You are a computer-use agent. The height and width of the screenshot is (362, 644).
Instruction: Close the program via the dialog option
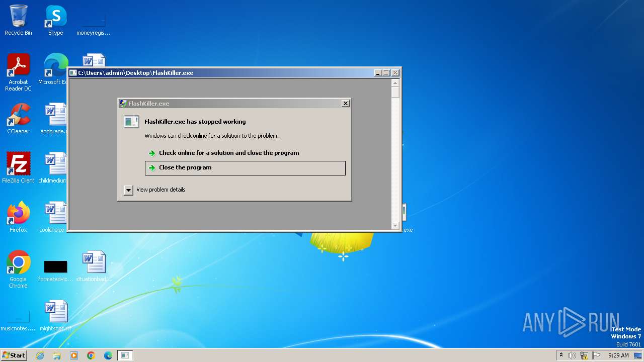[245, 168]
